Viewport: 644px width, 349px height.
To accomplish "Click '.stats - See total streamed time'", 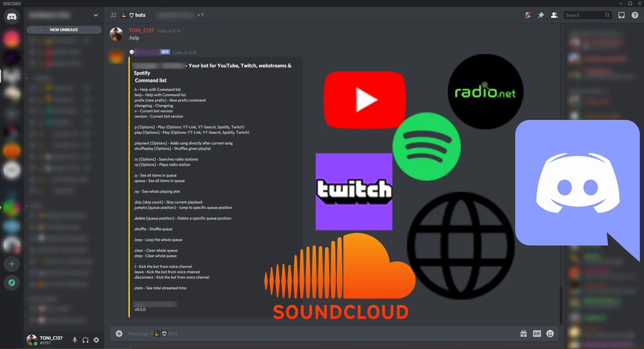I will 160,288.
